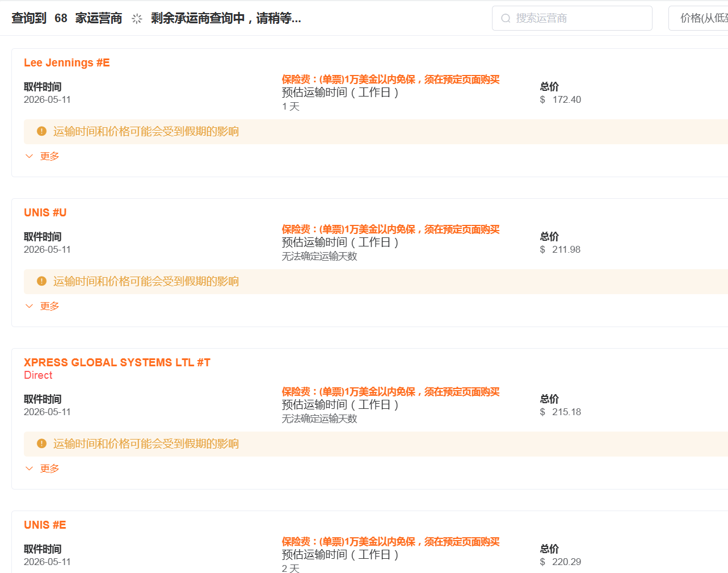
Task: Click 无法确定运输天数 in the XPRESS GLOBAL card
Action: coord(319,419)
